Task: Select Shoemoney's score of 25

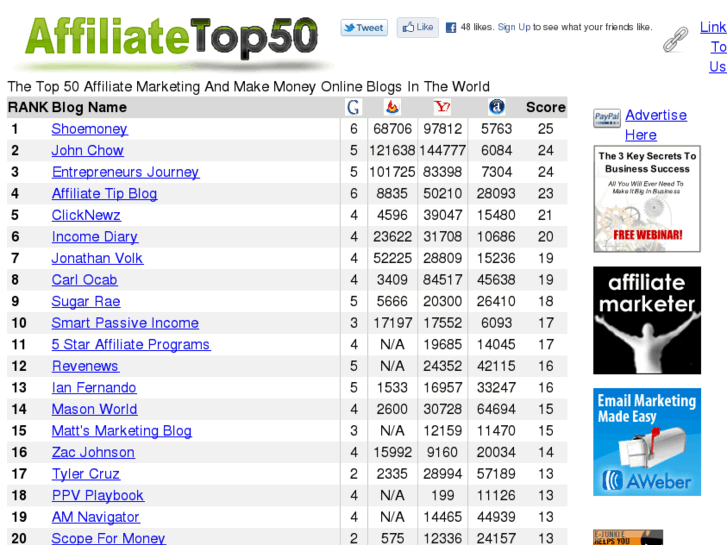Action: (546, 129)
